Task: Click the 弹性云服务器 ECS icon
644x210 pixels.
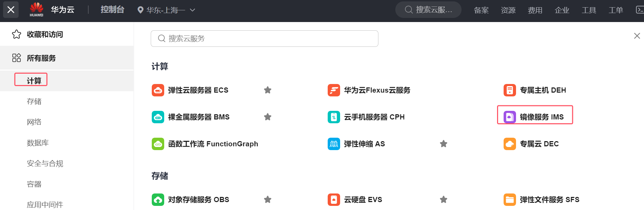Action: (x=158, y=90)
